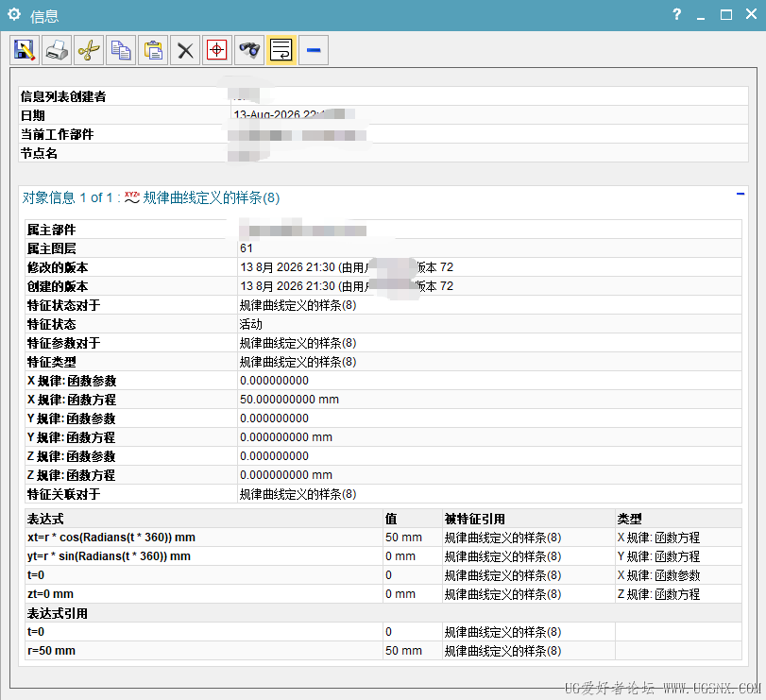766x700 pixels.
Task: Click the 特征参数对于 row label
Action: (63, 343)
